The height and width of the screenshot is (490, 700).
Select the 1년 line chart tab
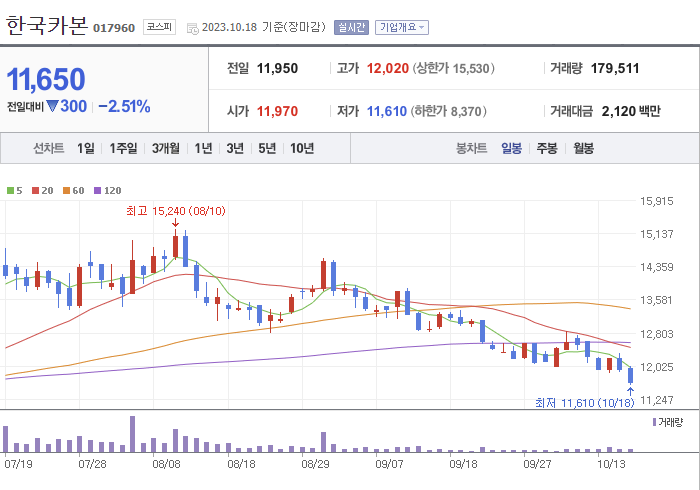pyautogui.click(x=204, y=148)
